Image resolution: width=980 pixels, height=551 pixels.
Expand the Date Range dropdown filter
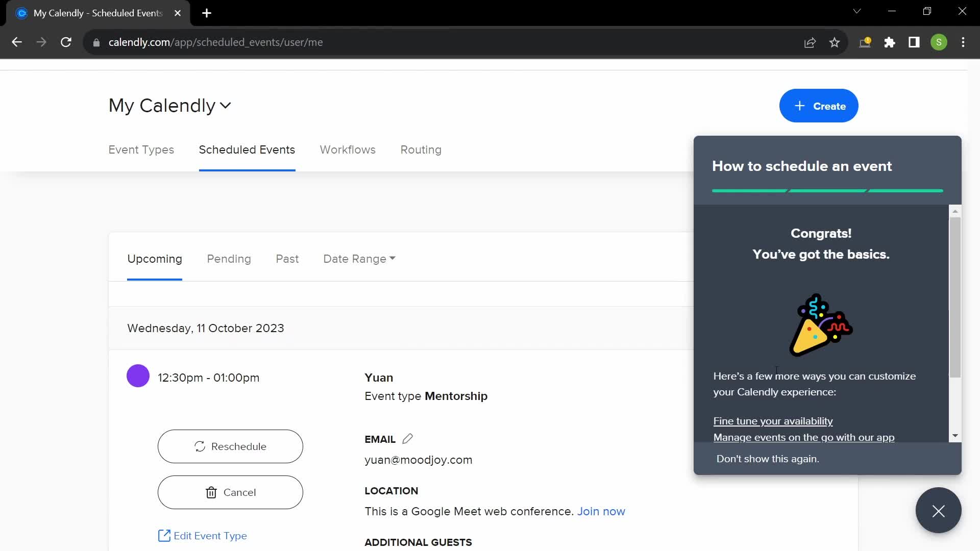(x=359, y=258)
